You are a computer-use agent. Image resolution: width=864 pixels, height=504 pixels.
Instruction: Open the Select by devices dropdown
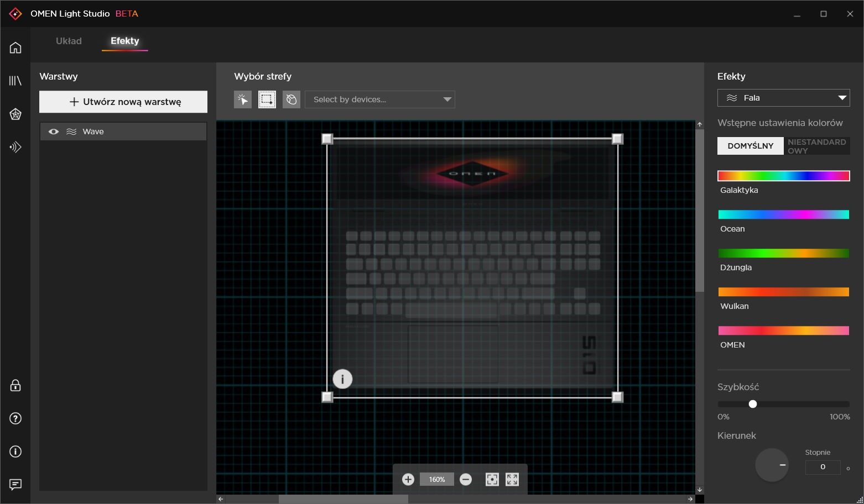(380, 99)
